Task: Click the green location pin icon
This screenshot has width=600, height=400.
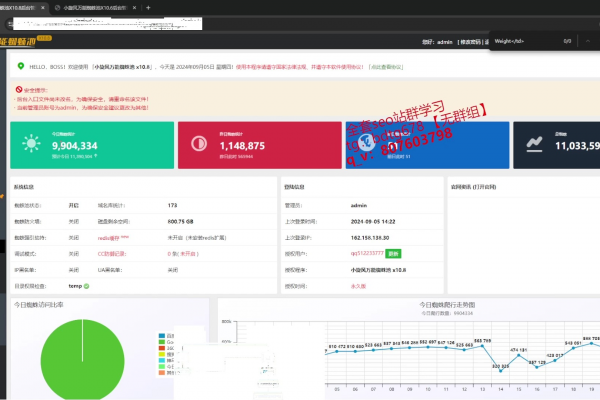Action: tap(22, 66)
